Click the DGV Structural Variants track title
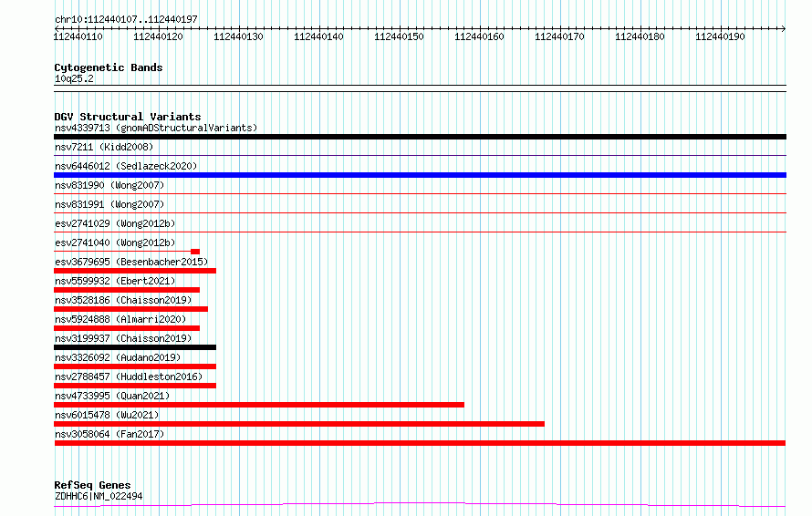Image resolution: width=812 pixels, height=516 pixels. [128, 117]
